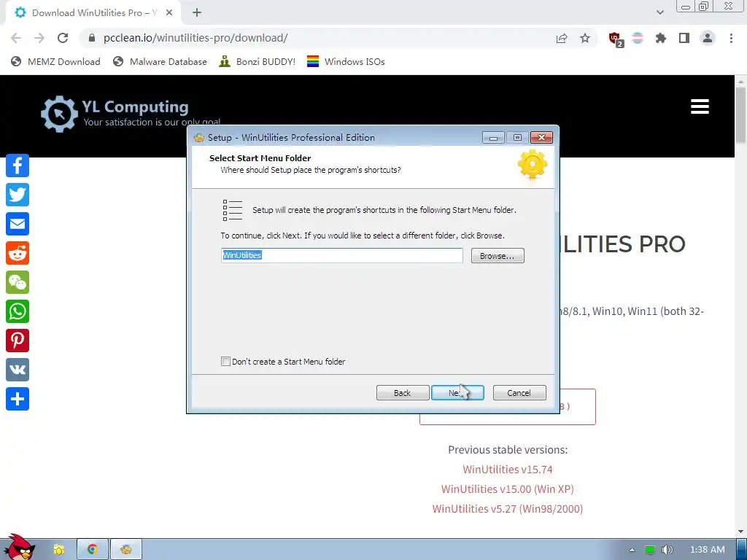Screen dimensions: 747x560
Task: Open Malware Database bookmark
Action: pyautogui.click(x=160, y=61)
